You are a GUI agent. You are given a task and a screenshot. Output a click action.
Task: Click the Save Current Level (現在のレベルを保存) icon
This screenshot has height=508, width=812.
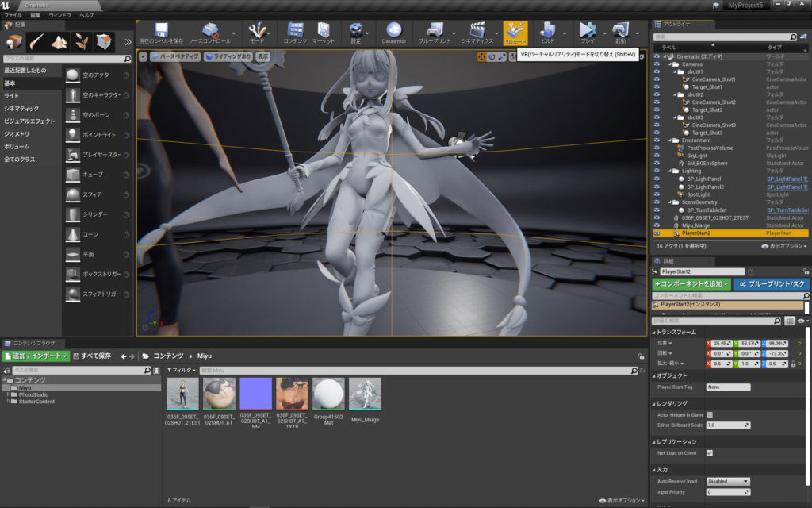pos(161,31)
